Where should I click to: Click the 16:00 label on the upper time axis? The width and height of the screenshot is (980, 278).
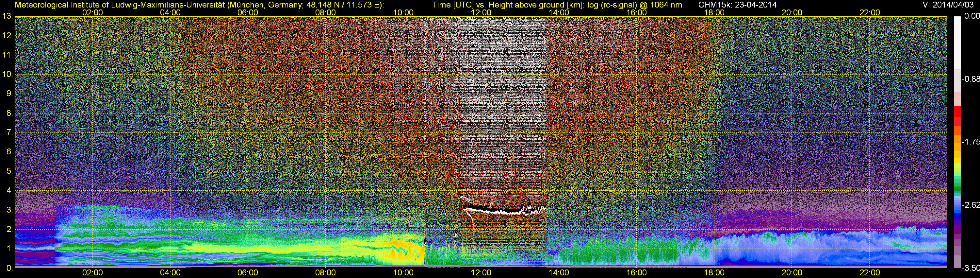click(x=636, y=12)
